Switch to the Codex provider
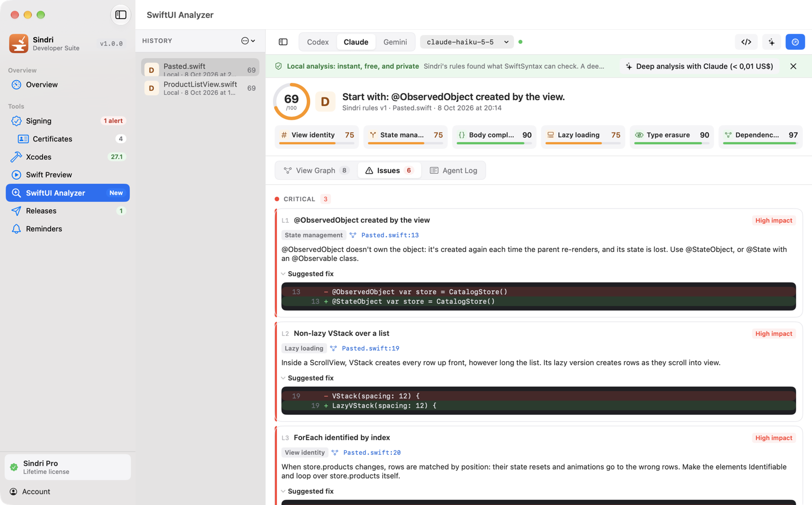This screenshot has height=505, width=812. point(318,42)
